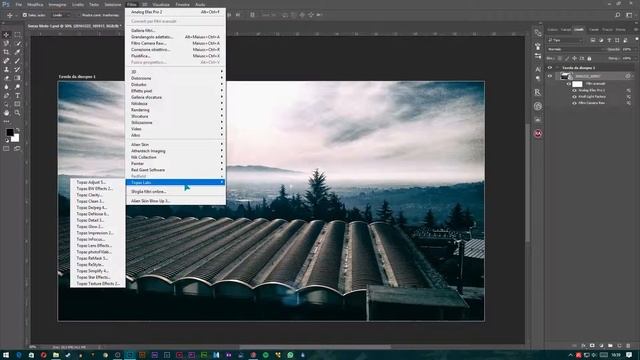The width and height of the screenshot is (640, 360).
Task: Choose Fluidifica from the Filter menu
Action: point(176,56)
